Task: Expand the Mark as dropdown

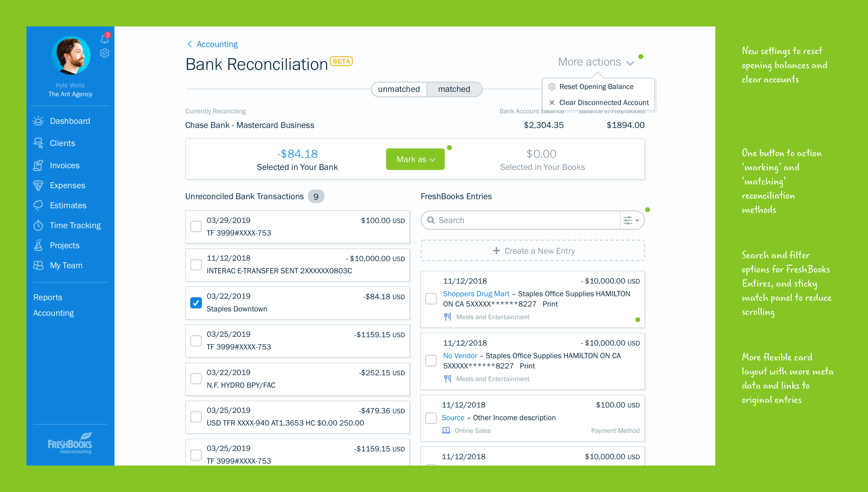Action: pos(415,159)
